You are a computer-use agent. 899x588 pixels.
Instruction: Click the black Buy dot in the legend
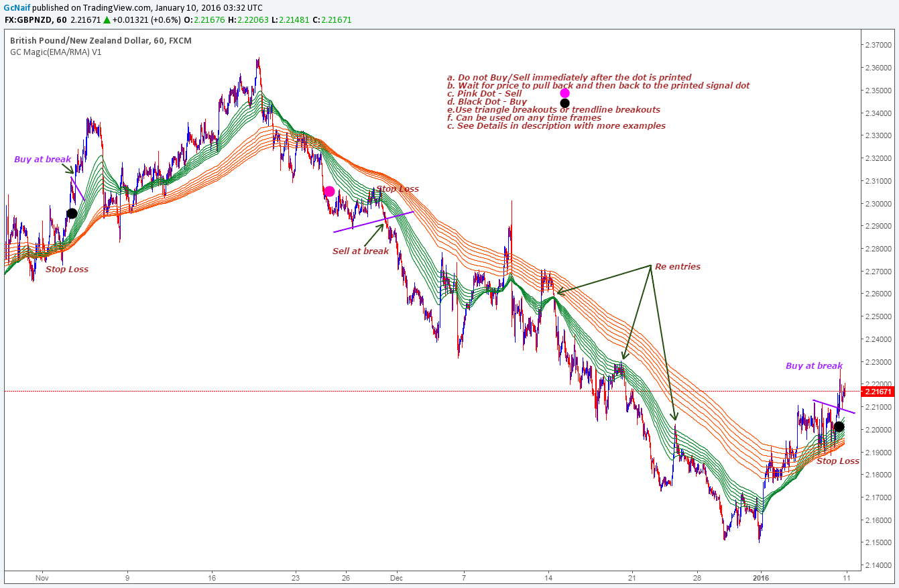pos(564,103)
